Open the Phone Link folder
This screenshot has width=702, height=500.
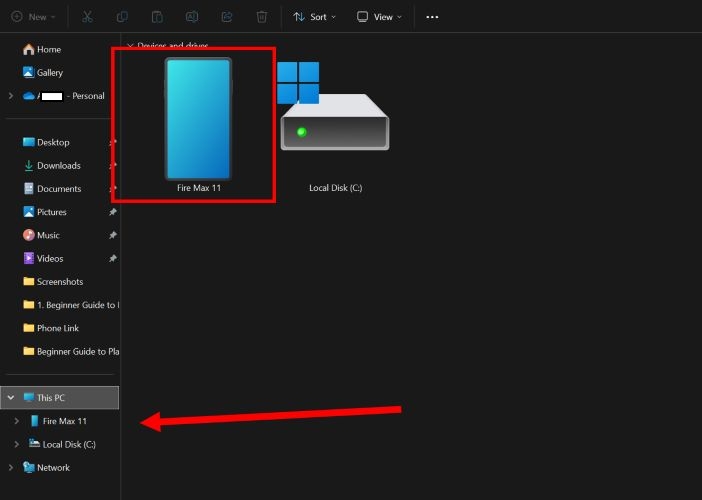[51, 328]
